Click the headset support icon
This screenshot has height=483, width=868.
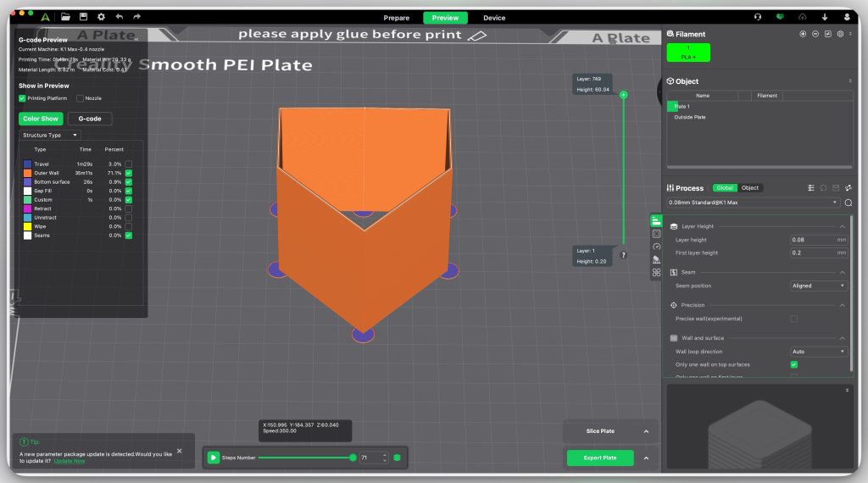(x=758, y=17)
